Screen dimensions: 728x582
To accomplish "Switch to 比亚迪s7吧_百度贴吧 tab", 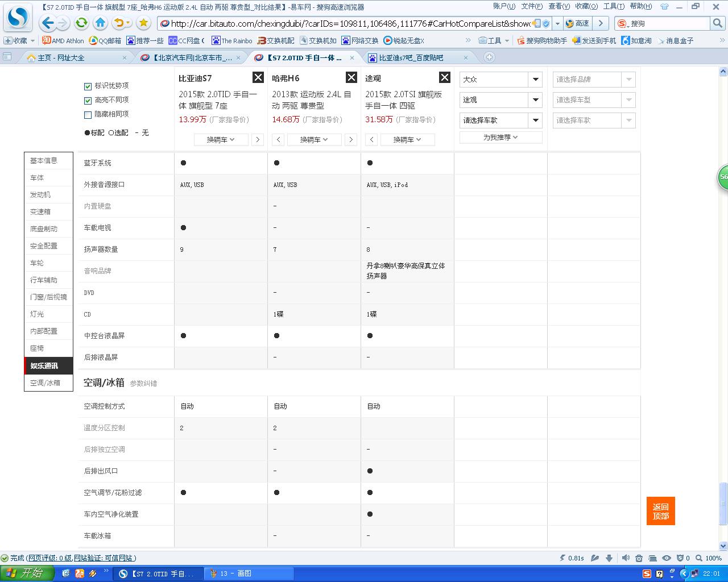I will point(417,58).
